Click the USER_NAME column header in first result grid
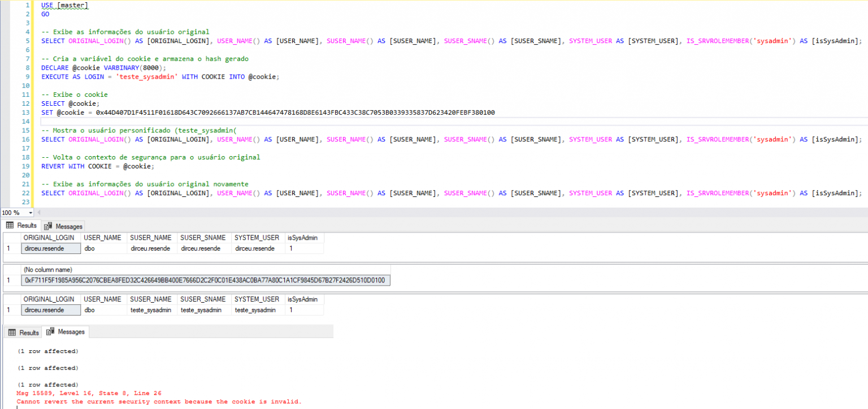Viewport: 868px width, 409px height. pos(102,238)
